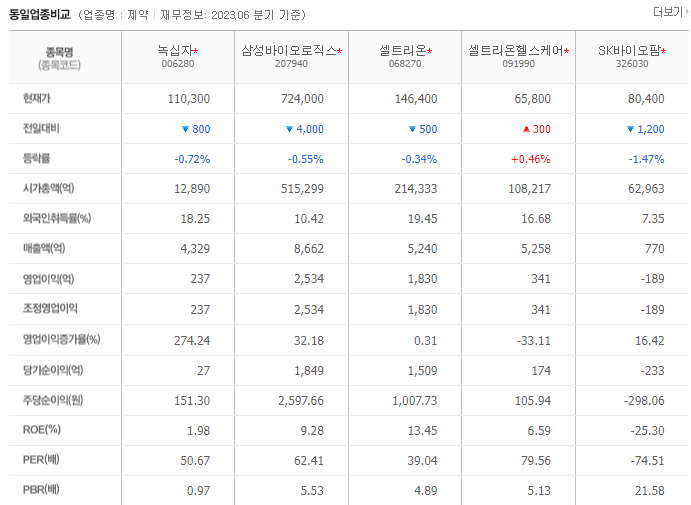The height and width of the screenshot is (505, 691).
Task: Select the PER(배) row label
Action: pyautogui.click(x=41, y=460)
